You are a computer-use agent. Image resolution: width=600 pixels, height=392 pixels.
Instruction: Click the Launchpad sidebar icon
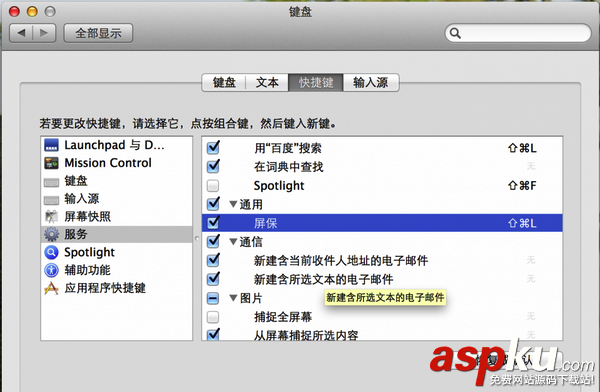tap(51, 145)
